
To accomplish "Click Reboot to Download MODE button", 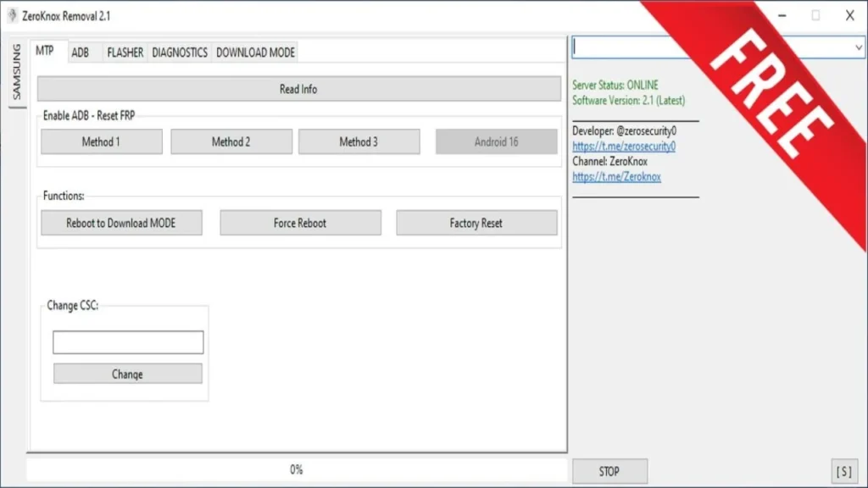I will click(120, 224).
